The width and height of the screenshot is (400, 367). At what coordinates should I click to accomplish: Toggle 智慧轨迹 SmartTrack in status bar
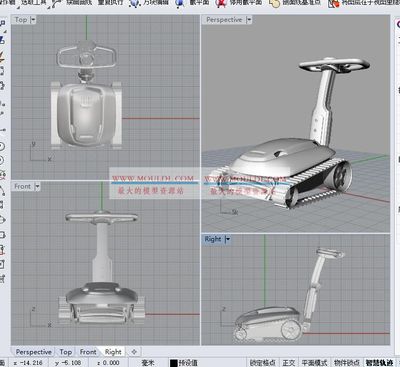[379, 363]
